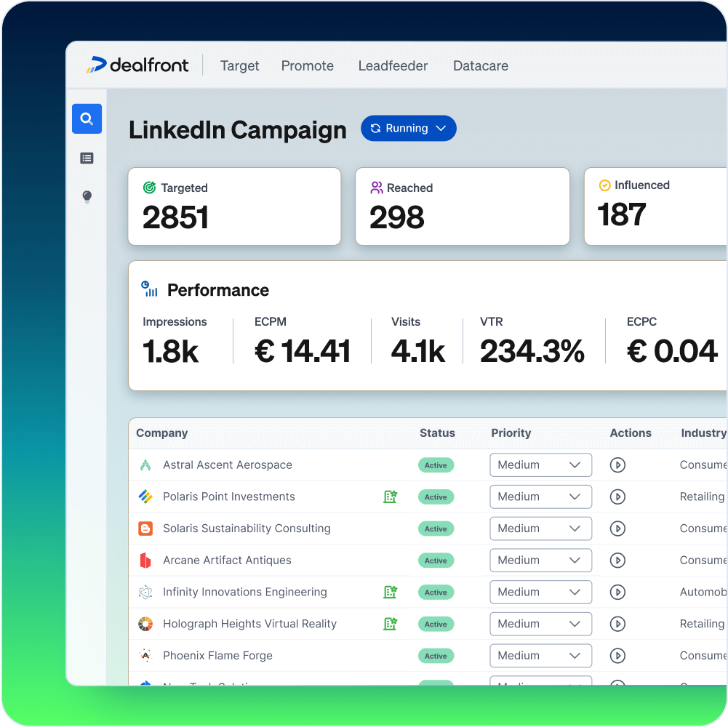Run the action for Phoenix Flame Forge
Viewport: 728px width, 727px height.
point(617,656)
